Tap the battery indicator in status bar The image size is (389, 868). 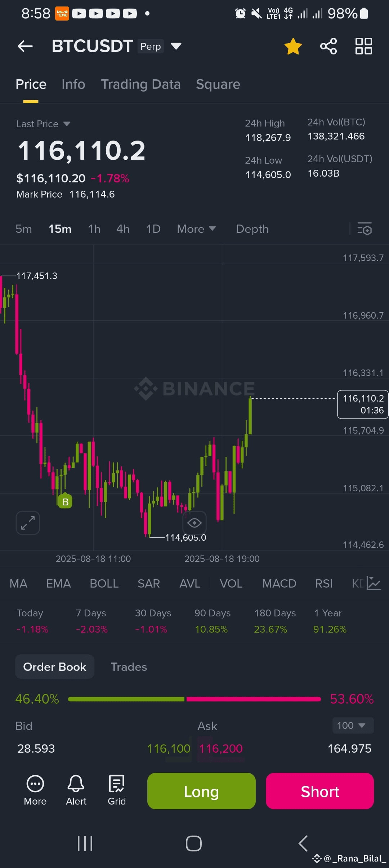coord(364,14)
